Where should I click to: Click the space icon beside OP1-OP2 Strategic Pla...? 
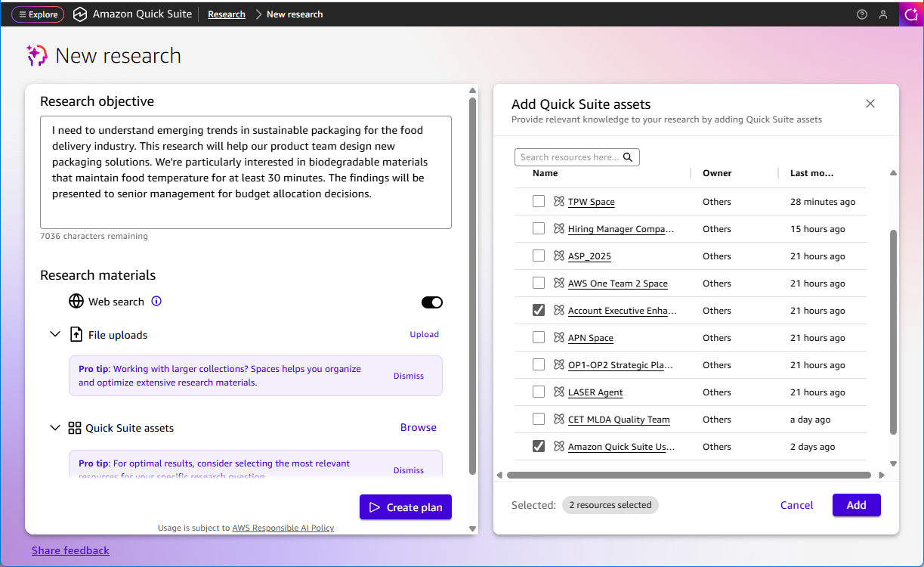tap(559, 364)
